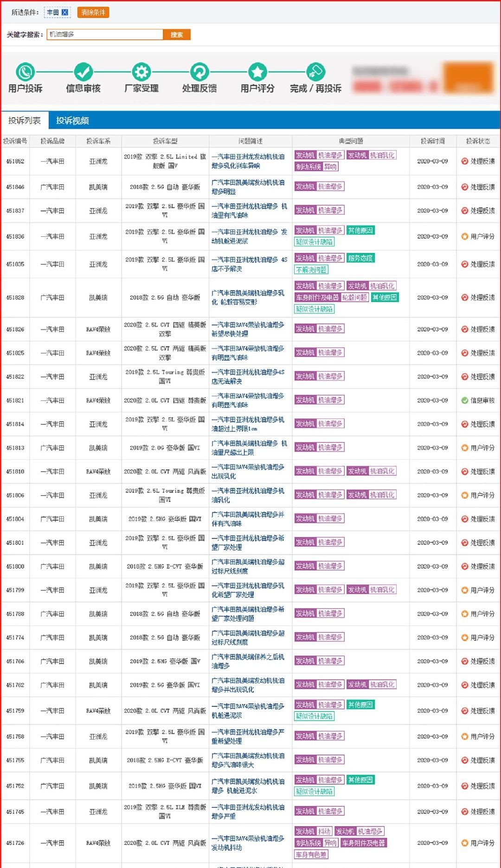Open complaint 451826 about RAV4荣放 希望尽快处理
Viewport: 501px width, 868px height.
click(248, 329)
